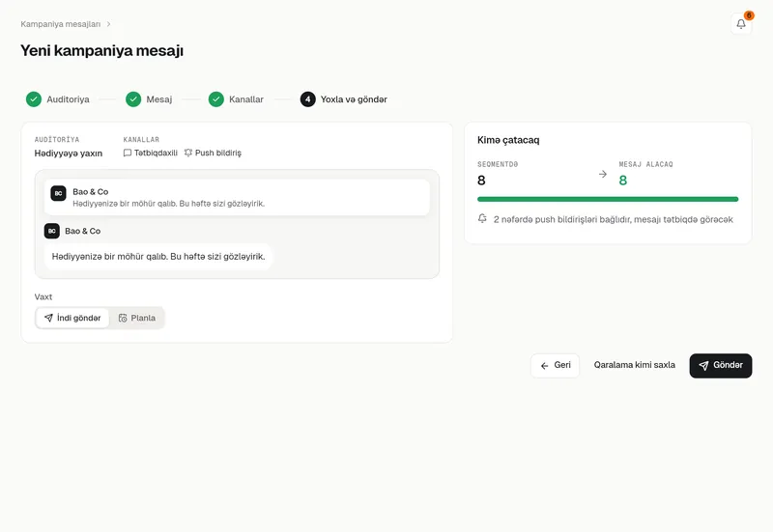Click Bao & Co avatar in push preview

[58, 193]
